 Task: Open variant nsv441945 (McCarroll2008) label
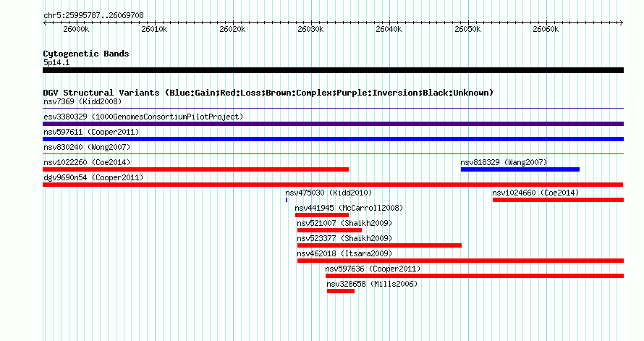[x=349, y=208]
